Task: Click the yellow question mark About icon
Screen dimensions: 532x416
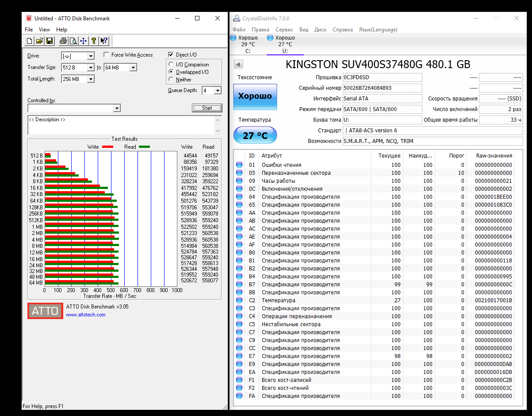Action: click(93, 41)
